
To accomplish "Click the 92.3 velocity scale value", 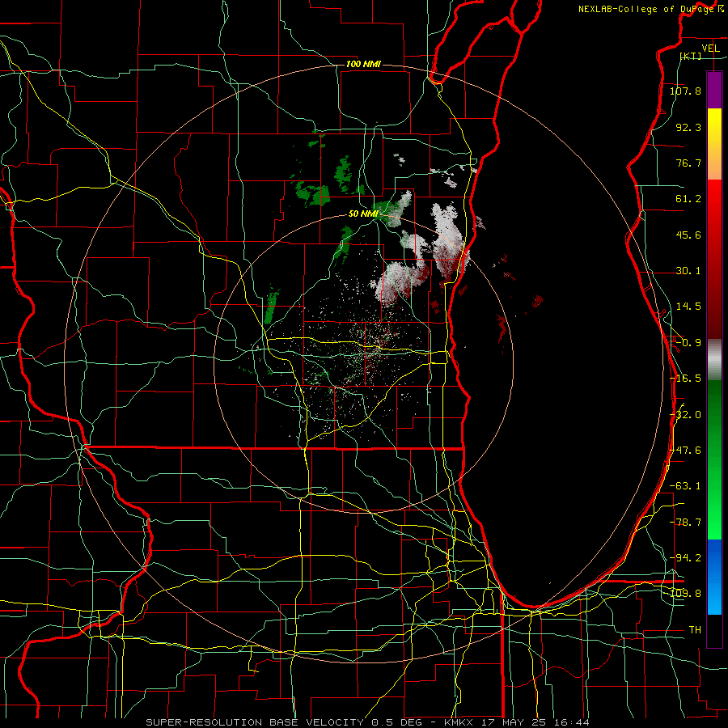I will click(x=688, y=127).
